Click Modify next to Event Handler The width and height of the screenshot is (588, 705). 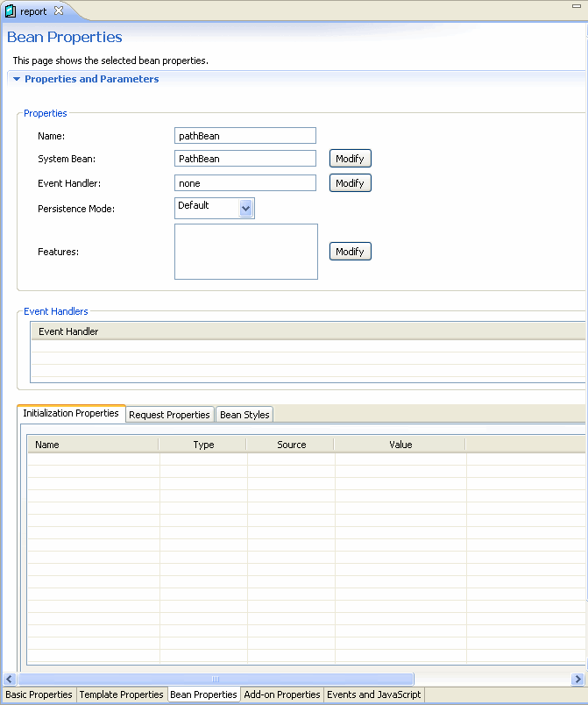tap(351, 183)
